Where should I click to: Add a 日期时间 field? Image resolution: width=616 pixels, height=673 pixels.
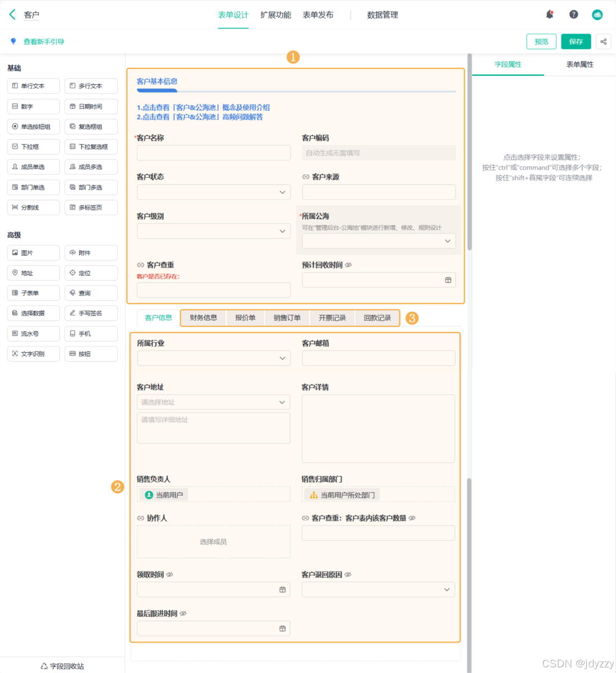[91, 107]
